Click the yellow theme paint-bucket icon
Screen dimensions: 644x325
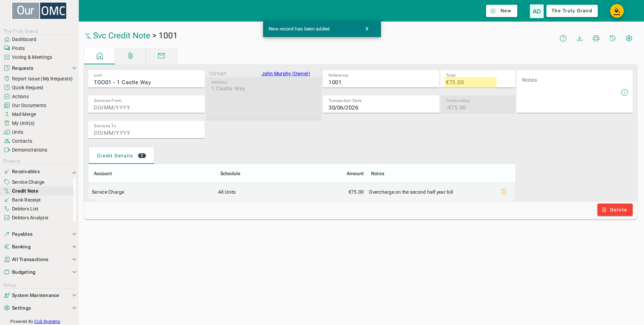617,11
